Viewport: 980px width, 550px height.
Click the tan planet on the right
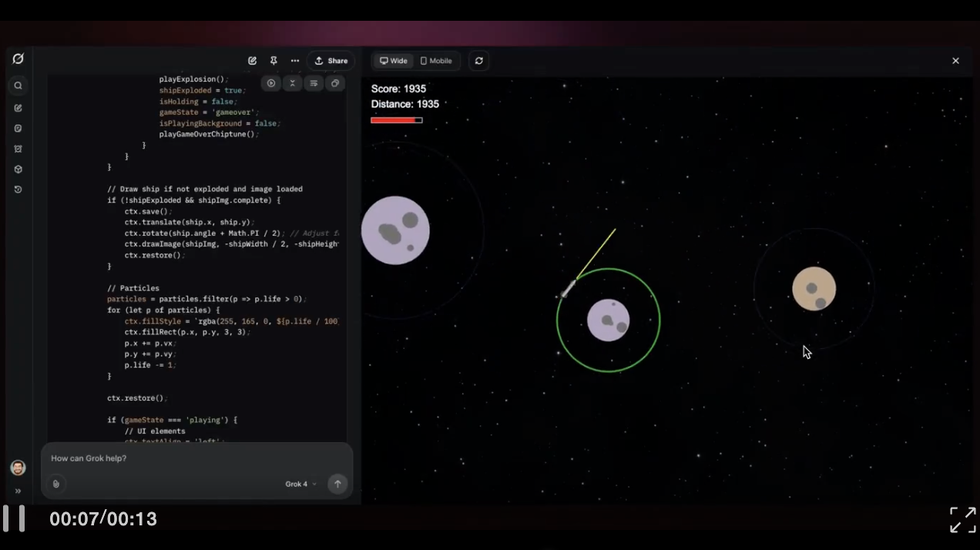[814, 289]
